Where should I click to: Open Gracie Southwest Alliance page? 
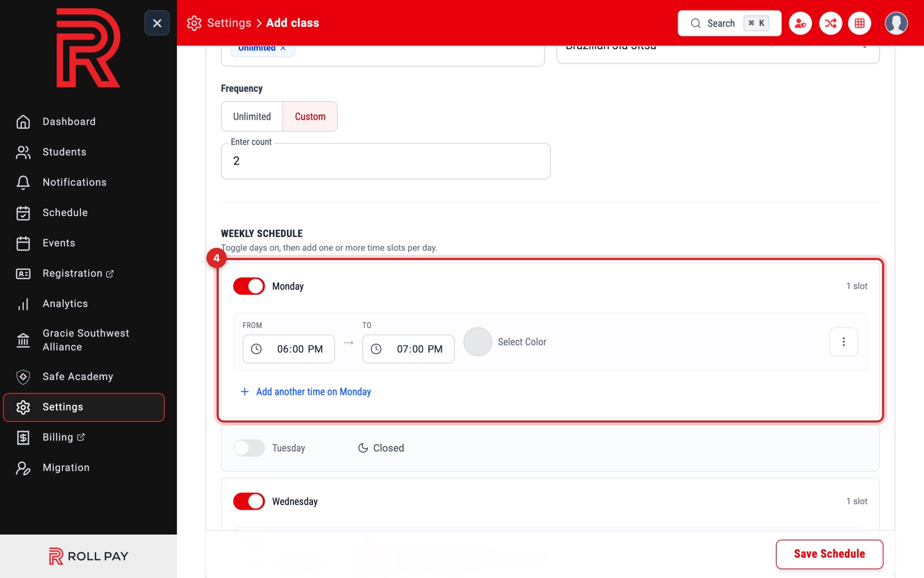point(86,340)
